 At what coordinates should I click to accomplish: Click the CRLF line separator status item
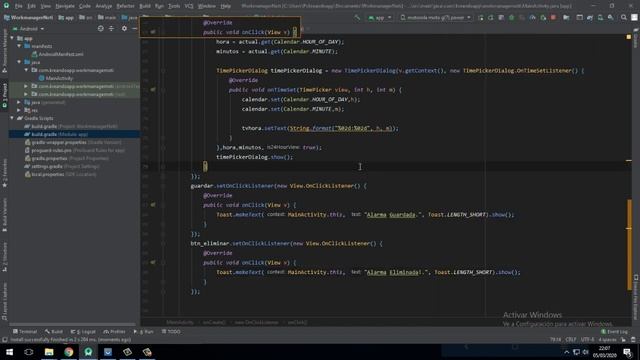tap(571, 340)
